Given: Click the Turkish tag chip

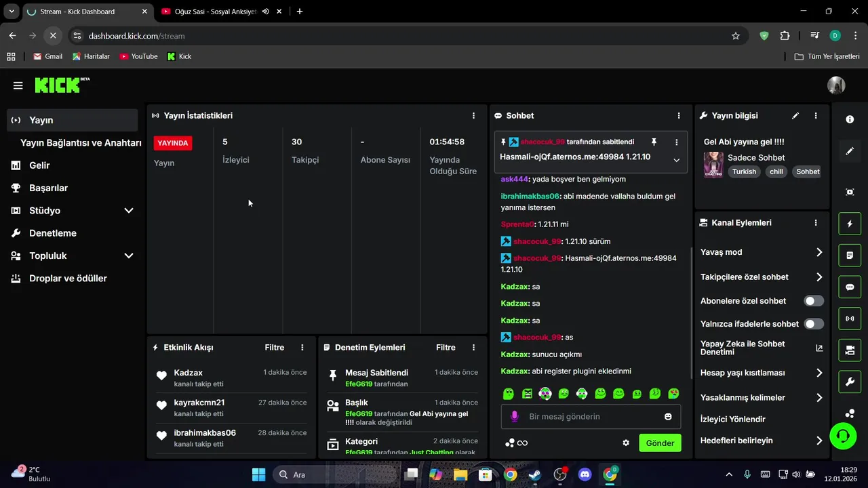Looking at the screenshot, I should tap(744, 171).
